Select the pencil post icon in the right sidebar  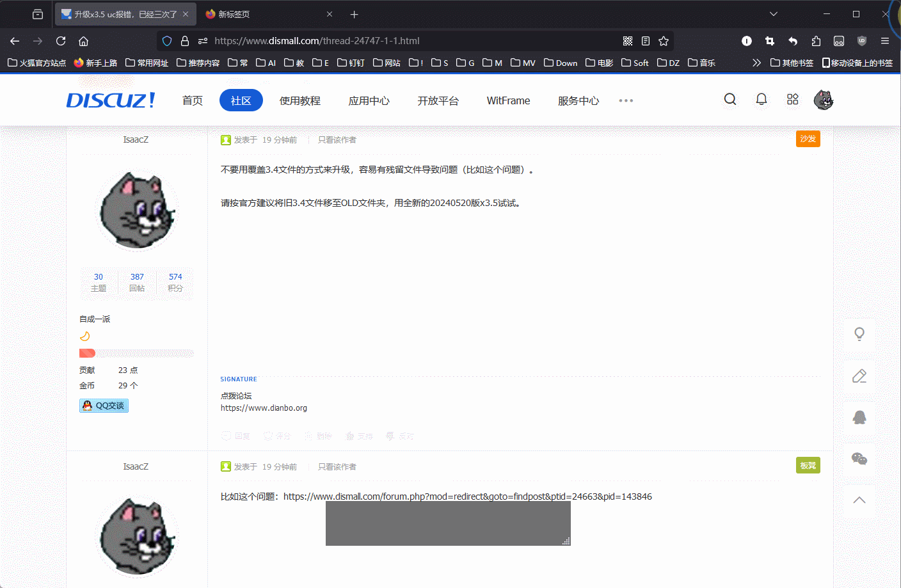pos(859,376)
